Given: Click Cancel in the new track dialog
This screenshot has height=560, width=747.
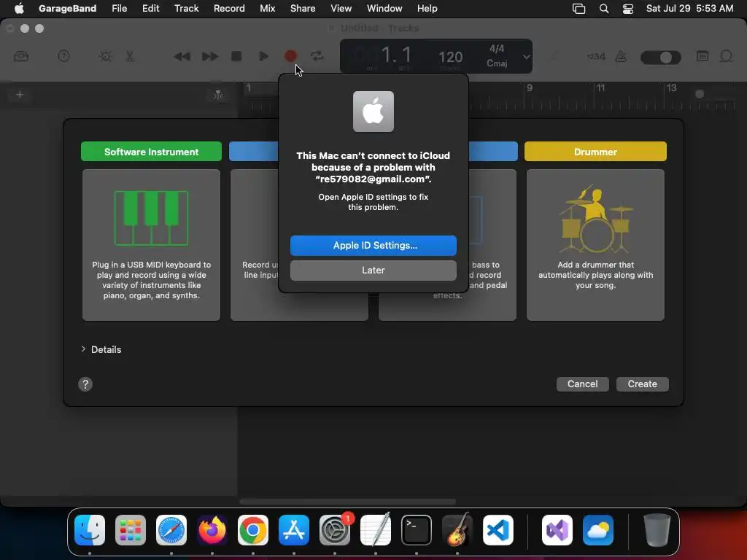Looking at the screenshot, I should point(582,384).
